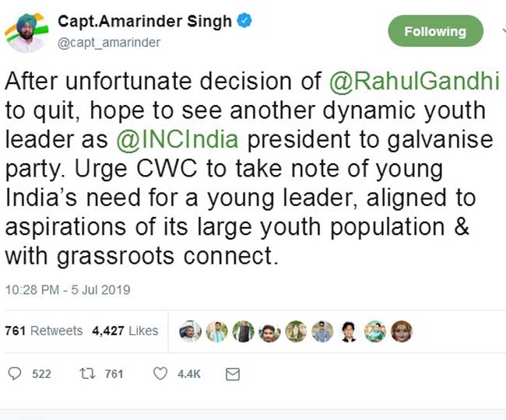Toggle the green Following button
Viewport: 506px width, 420px height.
click(x=434, y=32)
